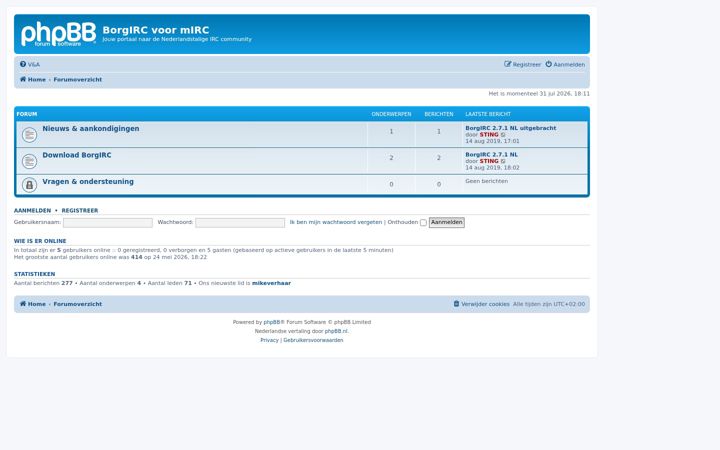
Task: Open last post titled BorgIRC 2.7.1 NL
Action: [491, 155]
